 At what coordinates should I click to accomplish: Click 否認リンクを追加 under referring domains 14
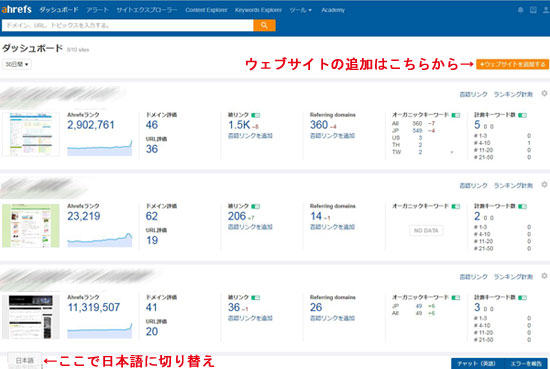point(332,227)
